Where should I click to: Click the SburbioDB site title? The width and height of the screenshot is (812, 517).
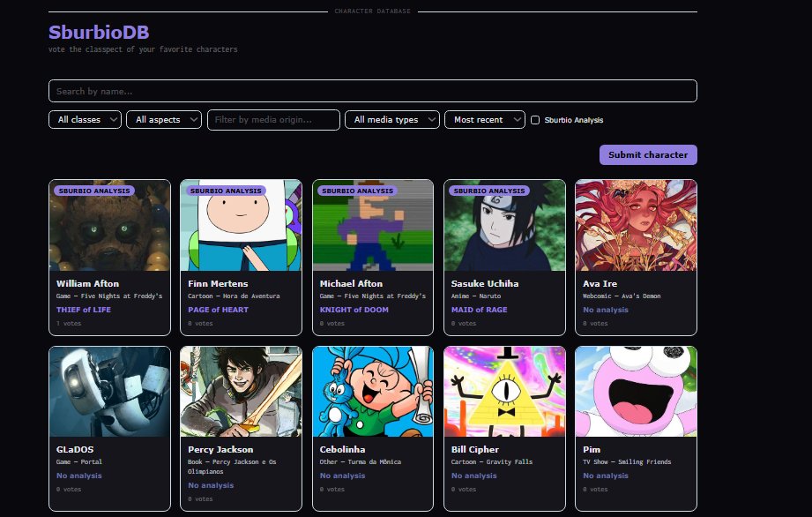coord(99,32)
